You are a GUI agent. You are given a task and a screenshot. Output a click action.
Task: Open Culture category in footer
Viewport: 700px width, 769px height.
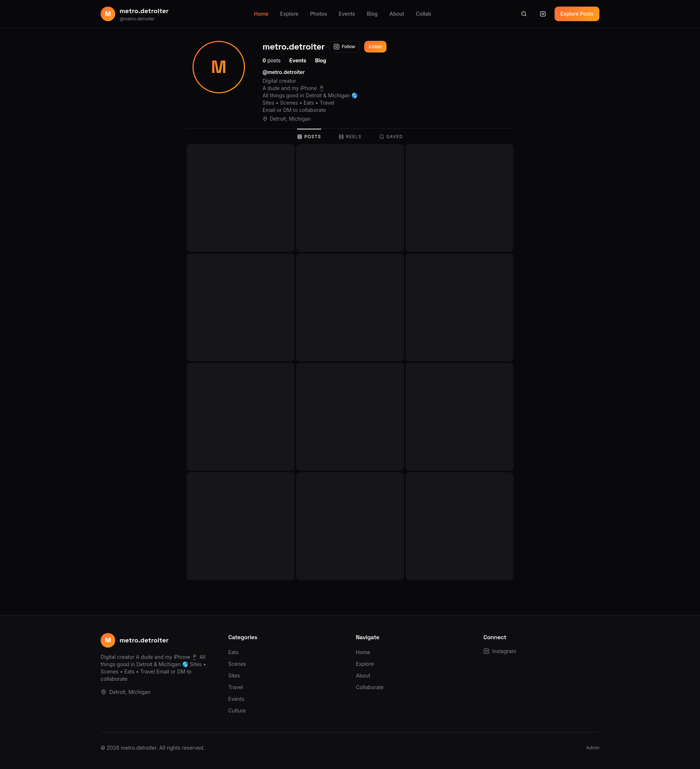point(237,710)
